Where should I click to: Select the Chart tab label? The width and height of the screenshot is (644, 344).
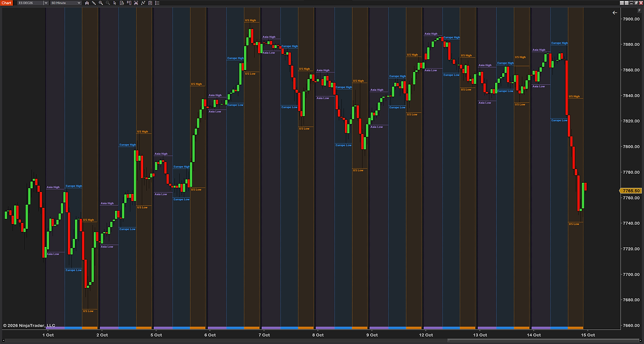(6, 3)
